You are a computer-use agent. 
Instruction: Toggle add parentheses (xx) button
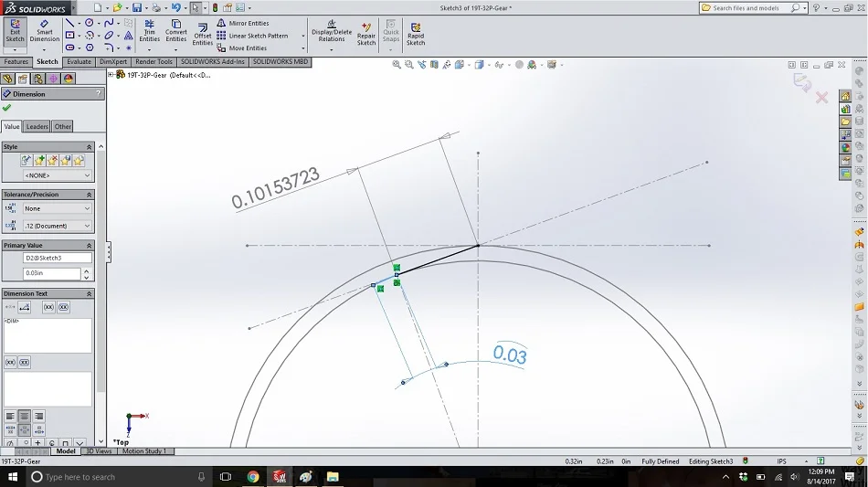click(48, 307)
